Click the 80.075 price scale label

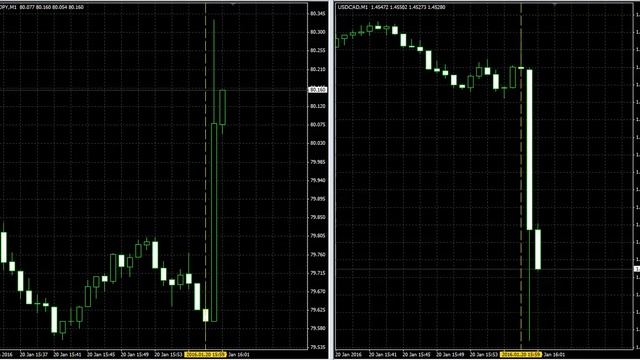pos(318,124)
